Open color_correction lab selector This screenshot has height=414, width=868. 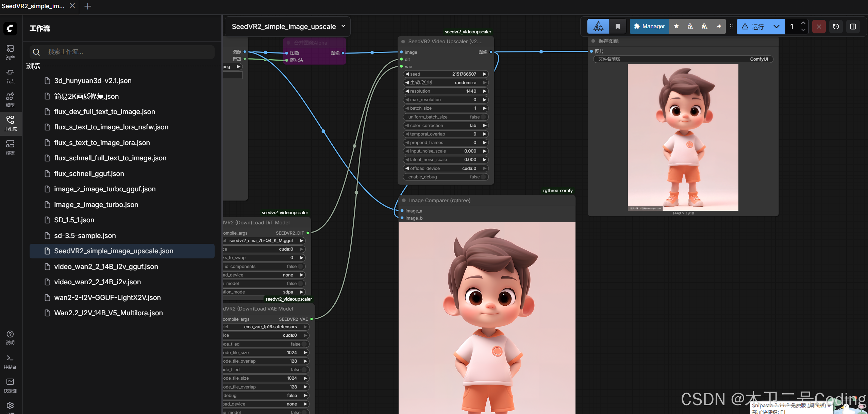(x=446, y=125)
